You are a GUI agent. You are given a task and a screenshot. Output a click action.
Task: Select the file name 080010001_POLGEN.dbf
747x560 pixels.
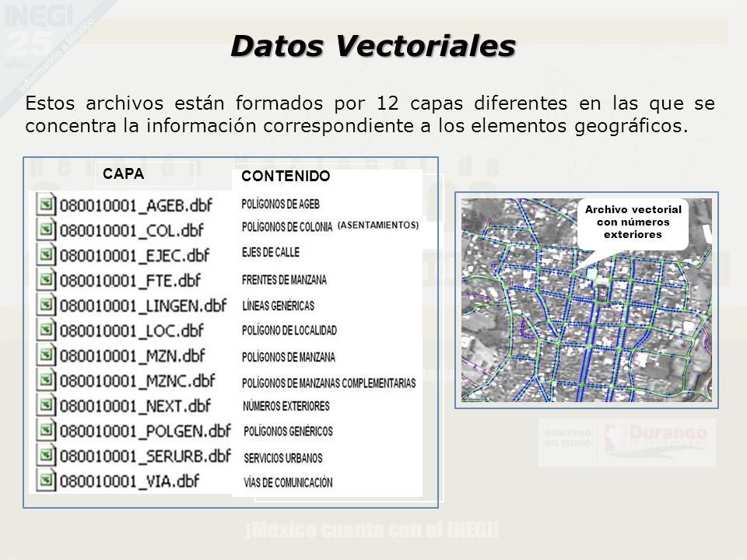tap(146, 432)
